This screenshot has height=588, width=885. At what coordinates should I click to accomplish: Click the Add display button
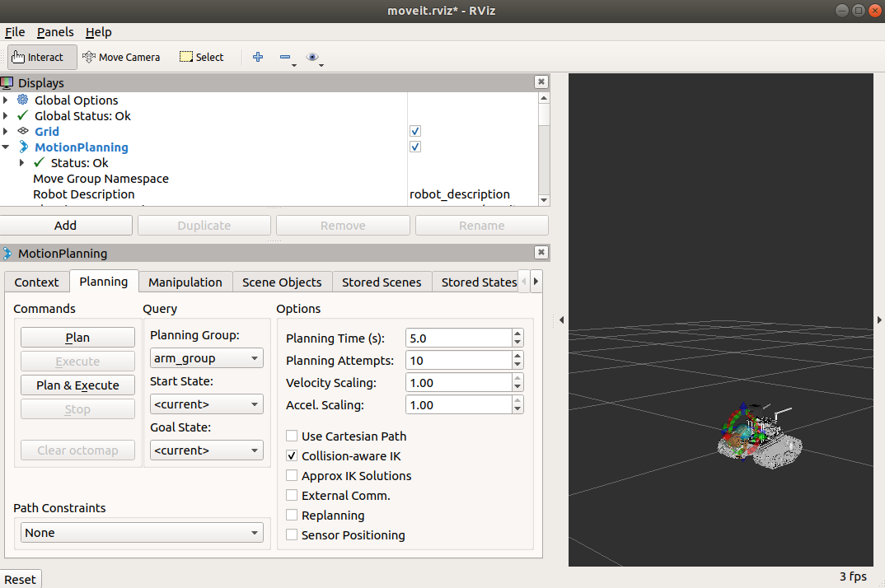(x=65, y=225)
